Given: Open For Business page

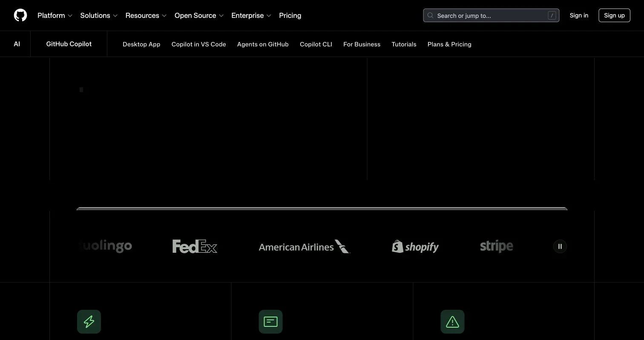Looking at the screenshot, I should coord(362,44).
